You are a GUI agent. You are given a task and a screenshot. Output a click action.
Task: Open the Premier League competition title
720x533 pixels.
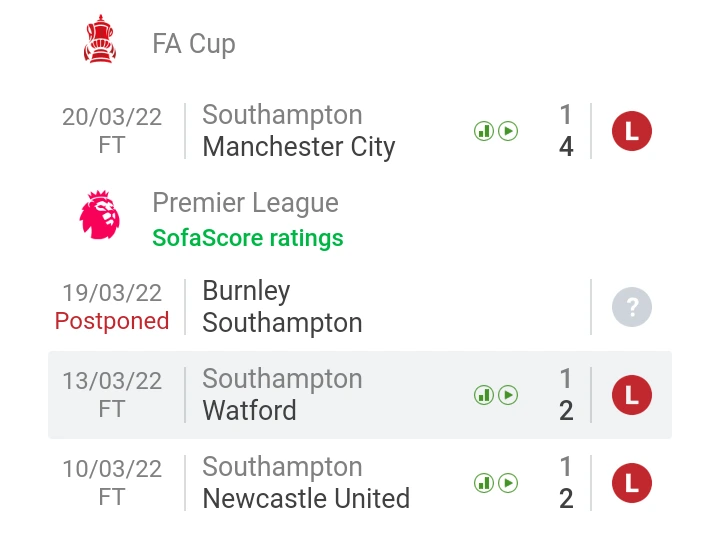point(245,203)
